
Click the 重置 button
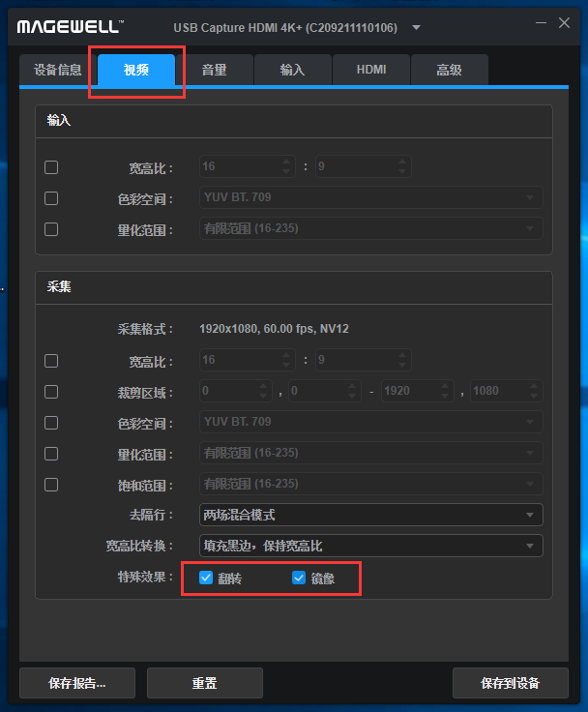(x=205, y=682)
